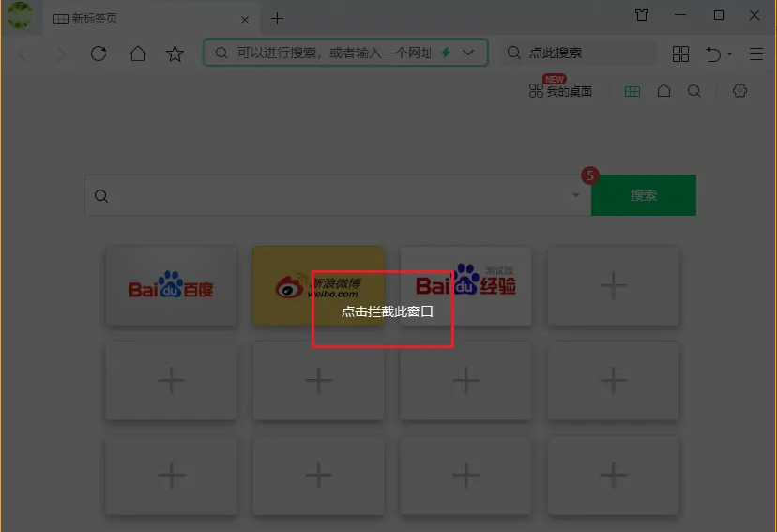Click the green 搜索 button
The width and height of the screenshot is (777, 532).
pos(644,195)
